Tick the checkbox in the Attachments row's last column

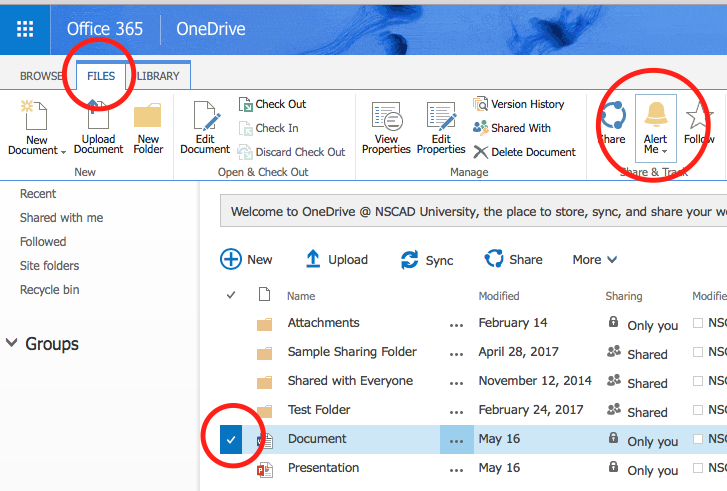tap(698, 323)
